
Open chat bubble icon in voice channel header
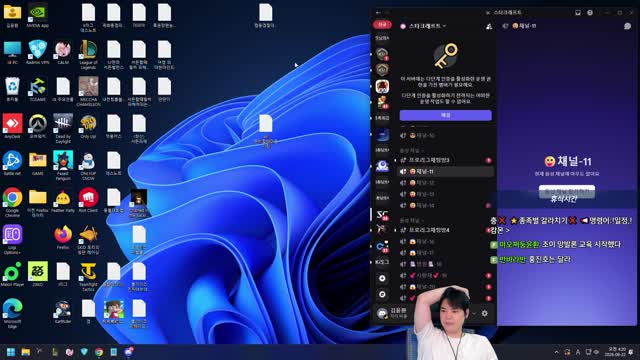click(627, 26)
